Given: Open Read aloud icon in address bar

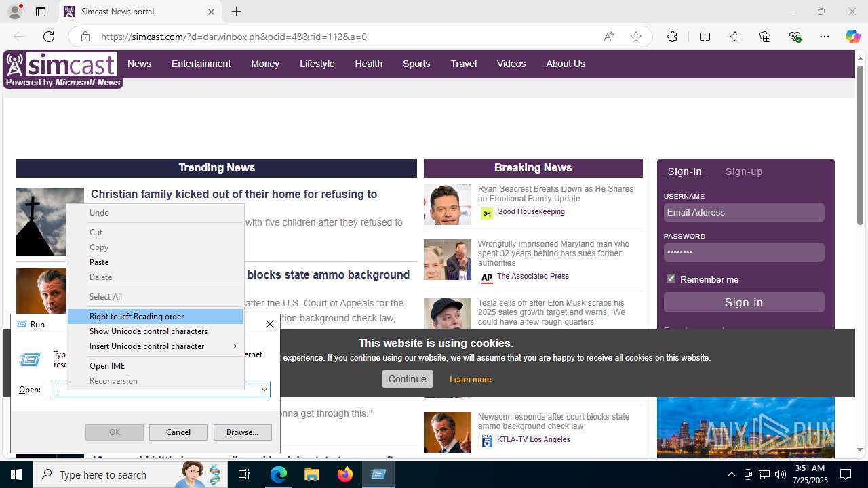Looking at the screenshot, I should click(x=609, y=37).
